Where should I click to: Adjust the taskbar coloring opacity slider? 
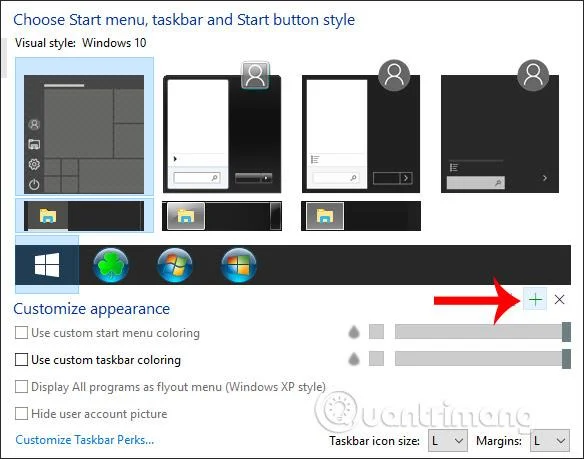click(483, 358)
